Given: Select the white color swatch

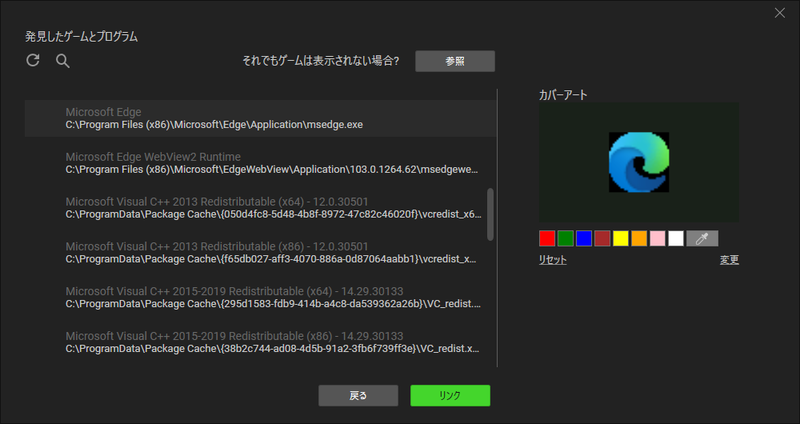Looking at the screenshot, I should coord(676,238).
